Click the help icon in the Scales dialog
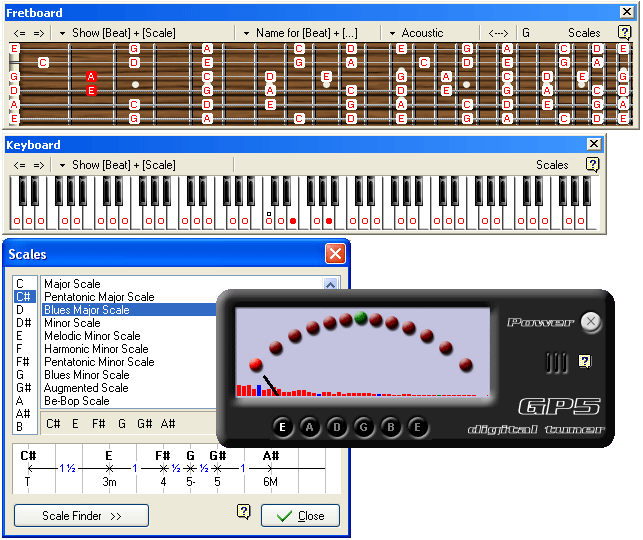 pyautogui.click(x=243, y=513)
